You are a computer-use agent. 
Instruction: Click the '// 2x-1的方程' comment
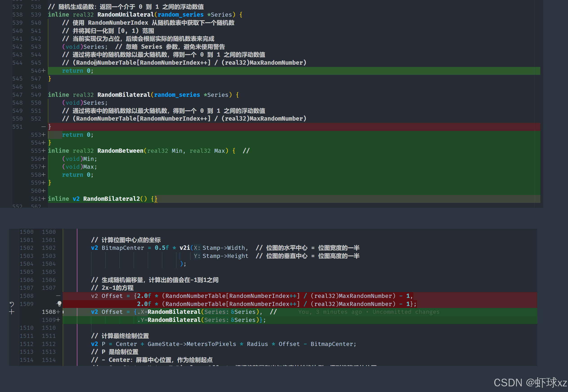[x=112, y=288]
